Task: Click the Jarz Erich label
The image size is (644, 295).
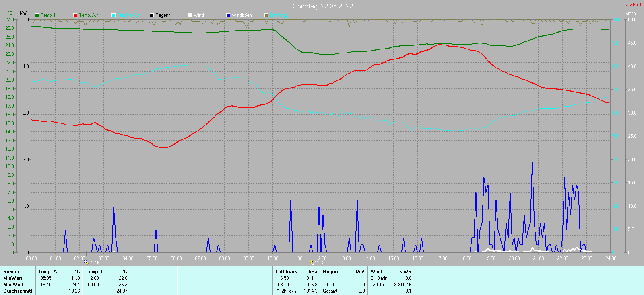Action: [633, 5]
